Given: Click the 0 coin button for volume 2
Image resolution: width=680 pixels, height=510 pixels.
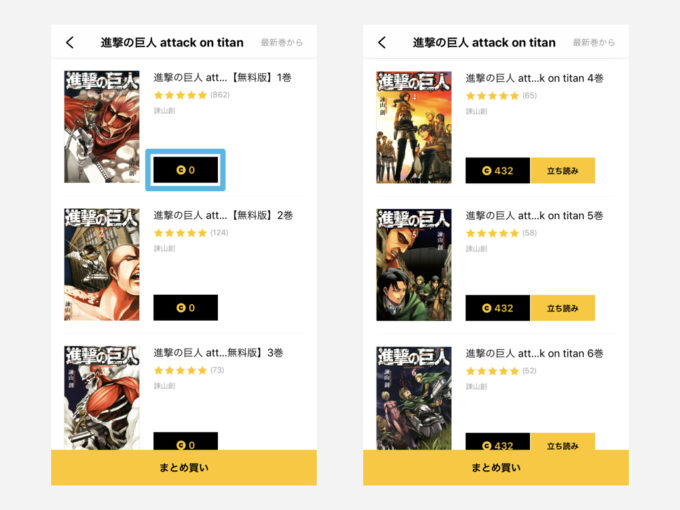Looking at the screenshot, I should tap(186, 307).
